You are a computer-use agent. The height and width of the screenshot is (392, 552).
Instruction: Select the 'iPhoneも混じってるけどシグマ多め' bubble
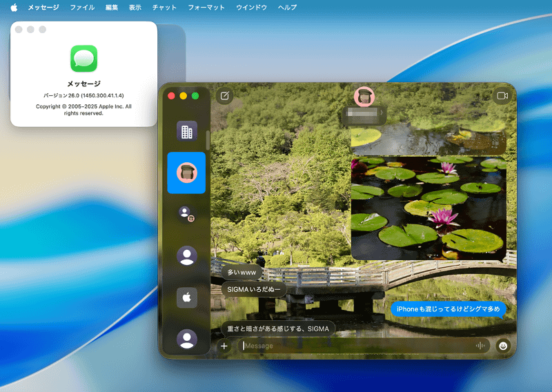click(448, 309)
